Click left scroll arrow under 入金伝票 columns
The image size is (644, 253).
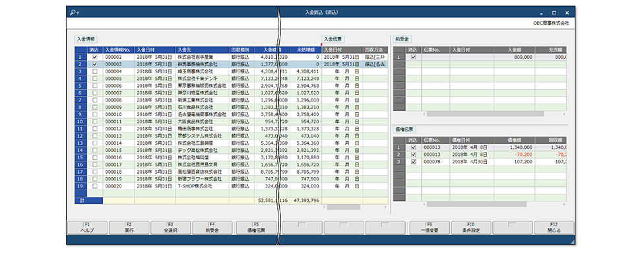pos(324,207)
